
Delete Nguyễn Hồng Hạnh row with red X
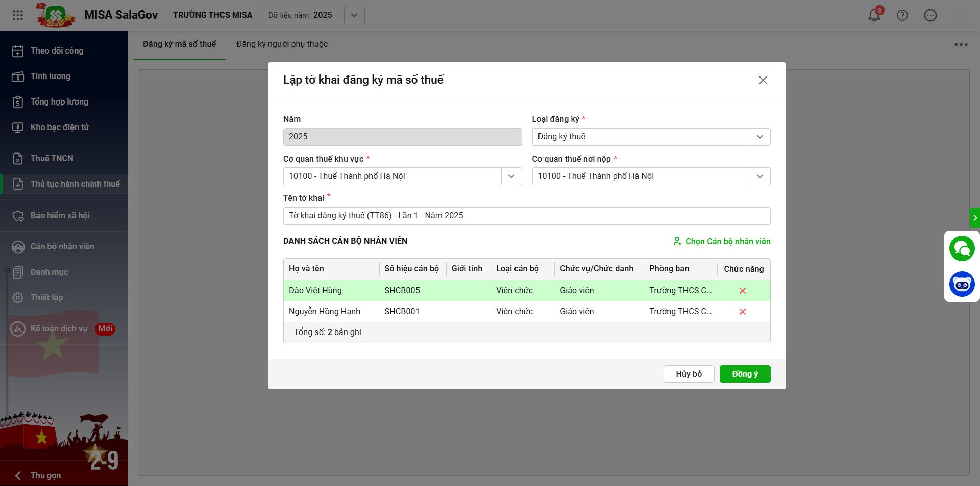coord(742,312)
